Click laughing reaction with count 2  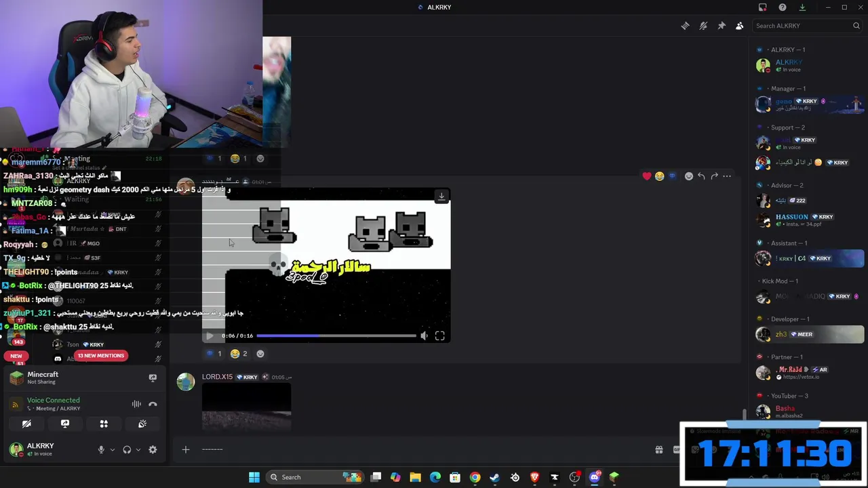click(239, 354)
